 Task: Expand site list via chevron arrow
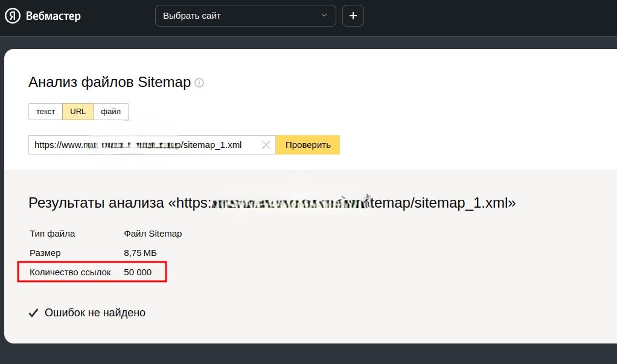[x=325, y=16]
